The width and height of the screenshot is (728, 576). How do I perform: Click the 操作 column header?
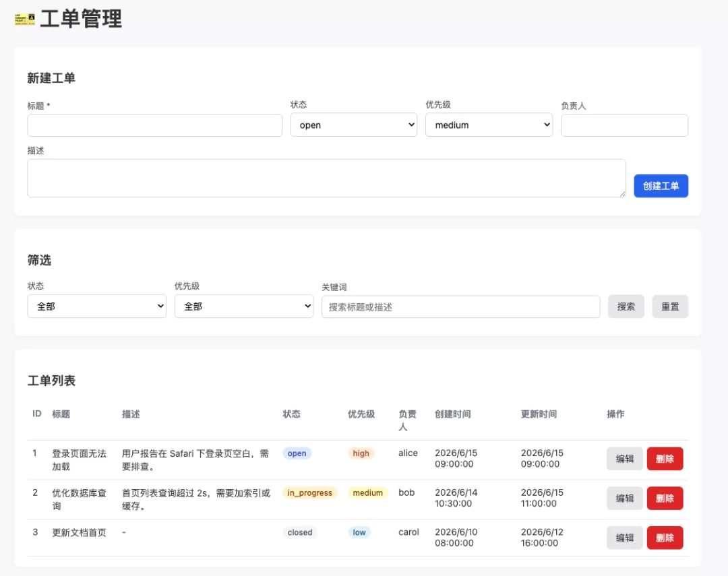[x=615, y=414]
